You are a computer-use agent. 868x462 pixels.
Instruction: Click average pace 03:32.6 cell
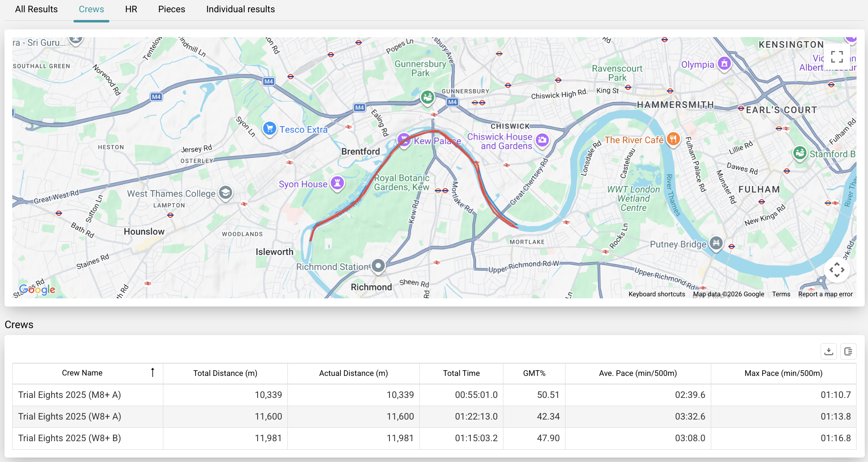coord(638,416)
